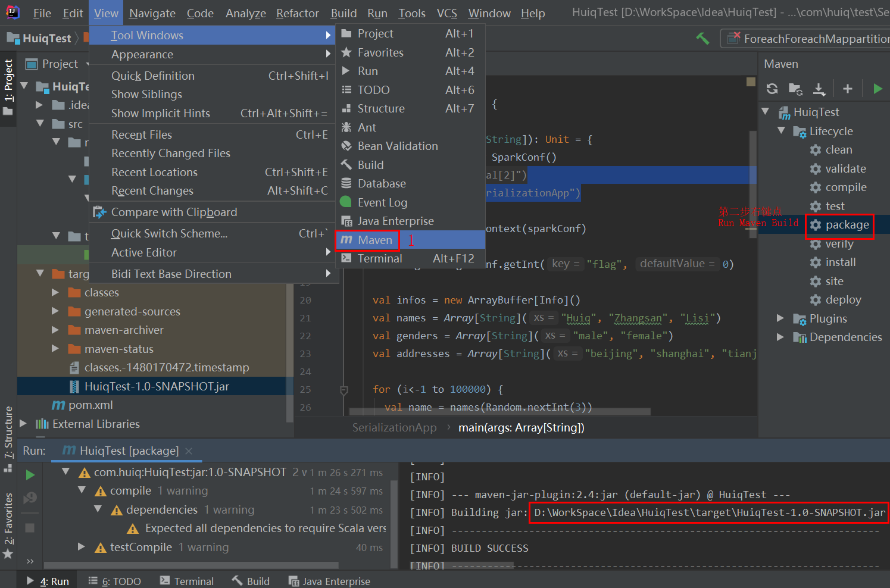Select Compare with Clipboard menu entry

213,212
